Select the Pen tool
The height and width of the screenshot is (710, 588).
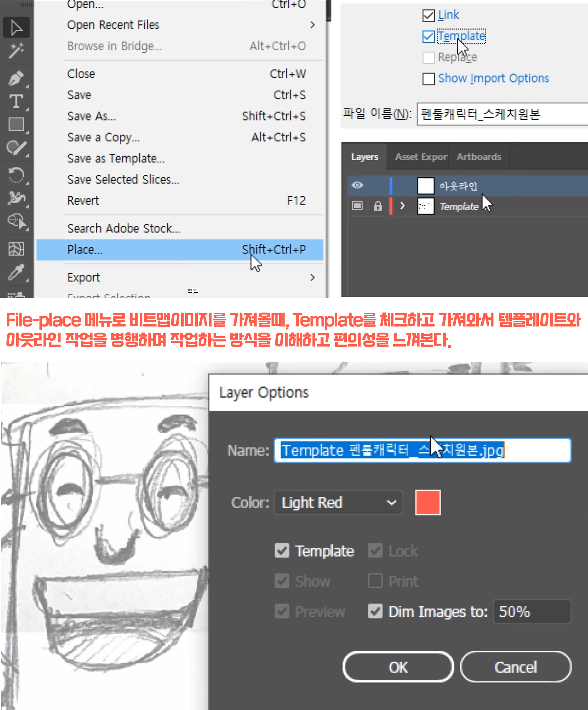pos(16,78)
